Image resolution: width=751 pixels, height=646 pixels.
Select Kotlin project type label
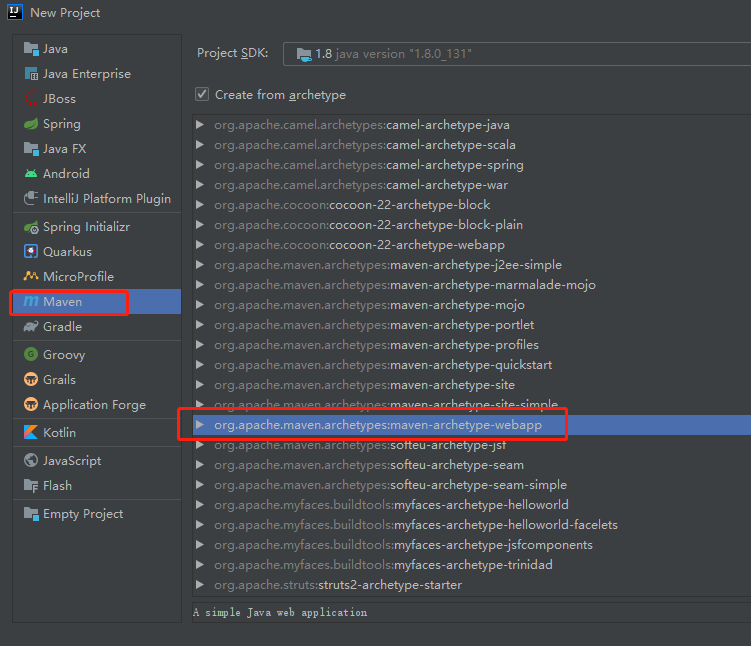[x=59, y=432]
